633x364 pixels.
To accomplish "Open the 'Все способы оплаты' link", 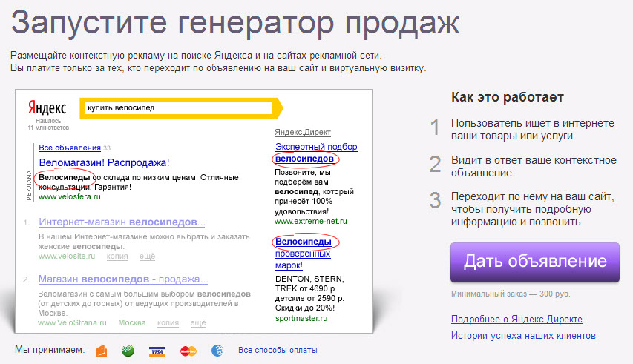I will pyautogui.click(x=278, y=351).
